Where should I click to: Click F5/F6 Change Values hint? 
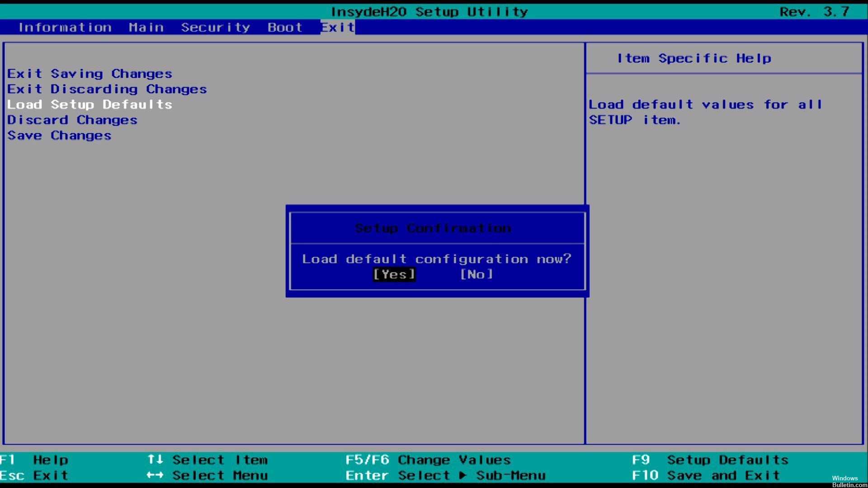click(x=428, y=460)
